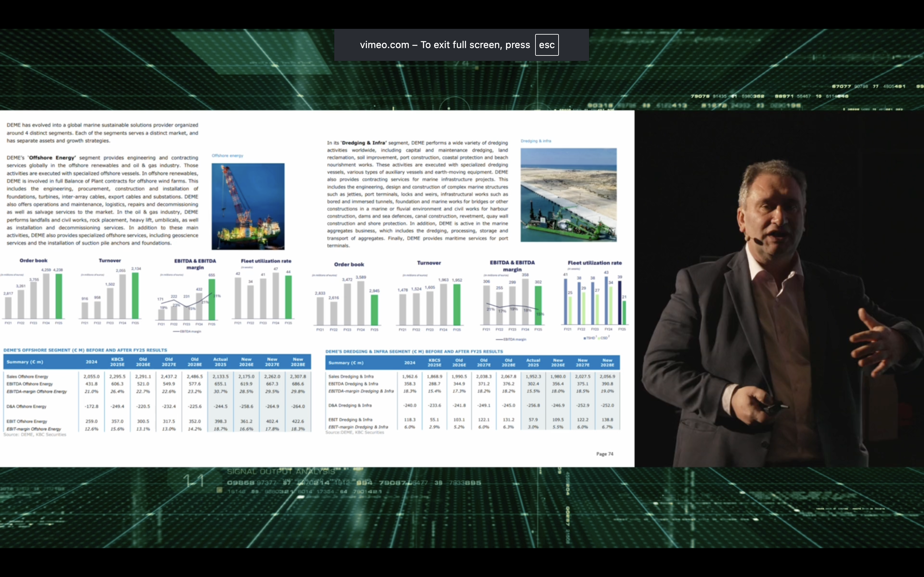The height and width of the screenshot is (577, 924).
Task: Click the esc key hint box
Action: [x=546, y=45]
